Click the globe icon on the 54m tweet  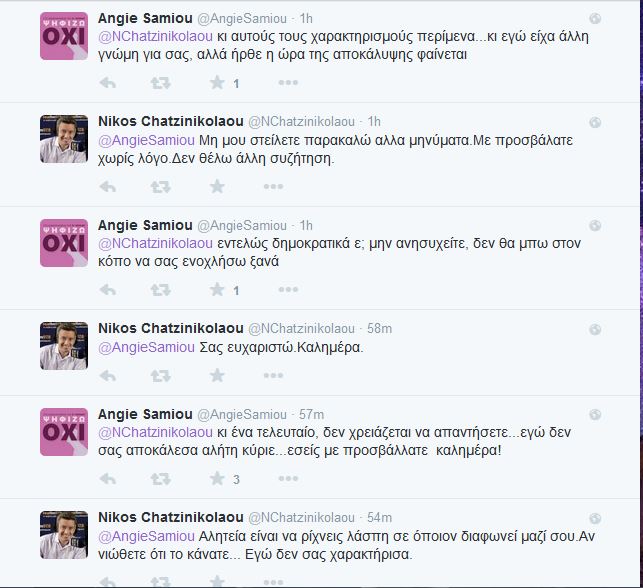pos(596,518)
